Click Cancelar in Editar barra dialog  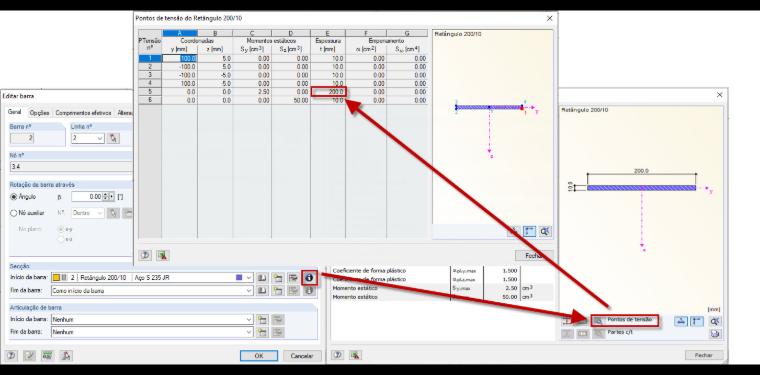(x=302, y=356)
